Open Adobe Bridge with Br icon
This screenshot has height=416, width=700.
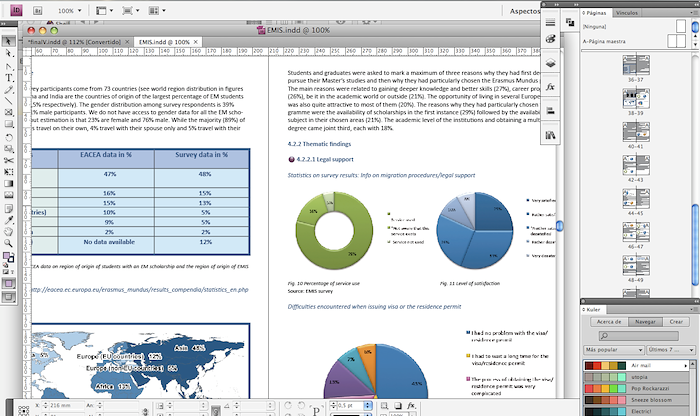point(38,10)
